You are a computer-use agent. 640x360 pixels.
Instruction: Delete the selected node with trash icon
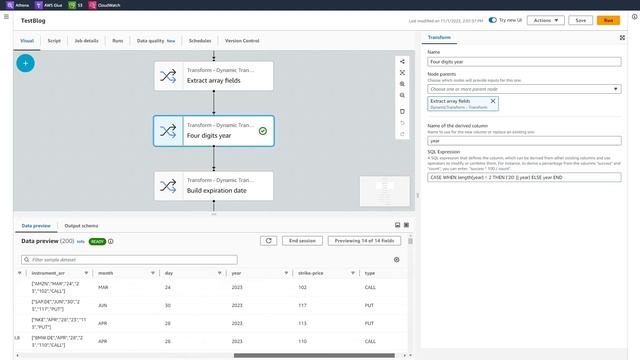402,111
